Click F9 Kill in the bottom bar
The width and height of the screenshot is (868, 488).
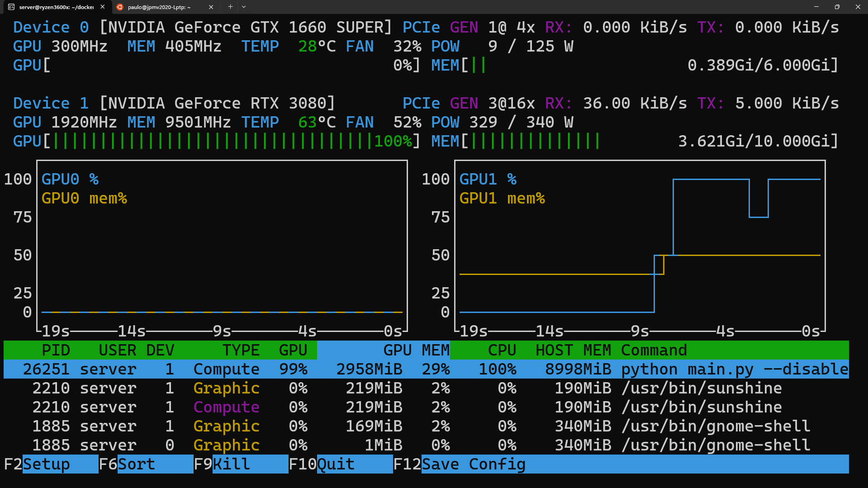(231, 464)
